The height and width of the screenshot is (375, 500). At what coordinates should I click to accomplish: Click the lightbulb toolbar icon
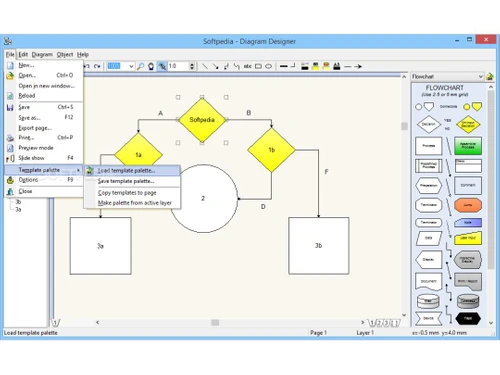pyautogui.click(x=151, y=66)
